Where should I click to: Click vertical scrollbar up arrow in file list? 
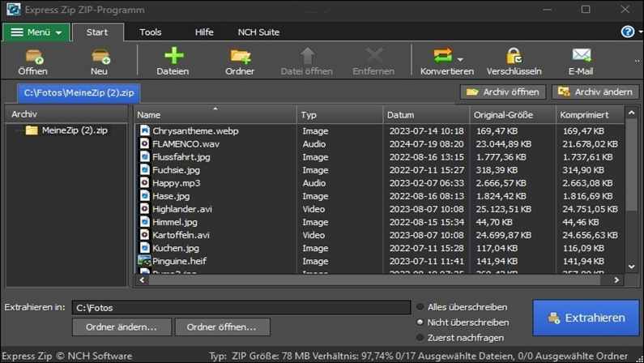[632, 113]
